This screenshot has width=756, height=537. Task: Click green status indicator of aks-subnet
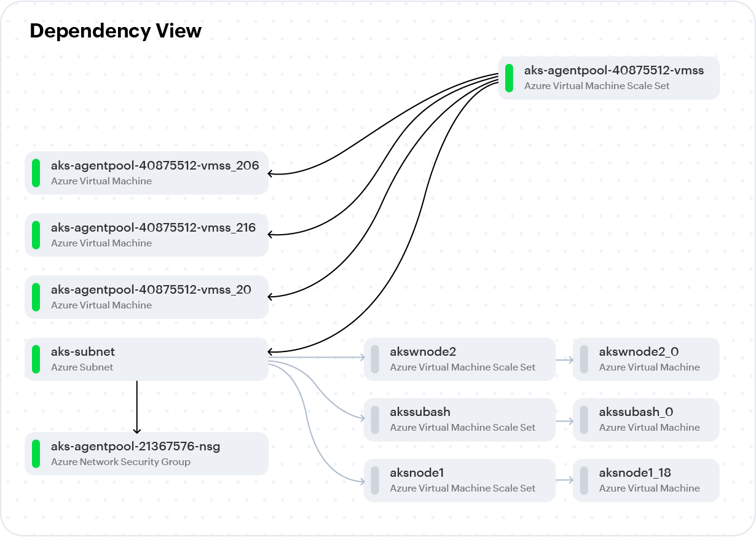[x=36, y=359]
